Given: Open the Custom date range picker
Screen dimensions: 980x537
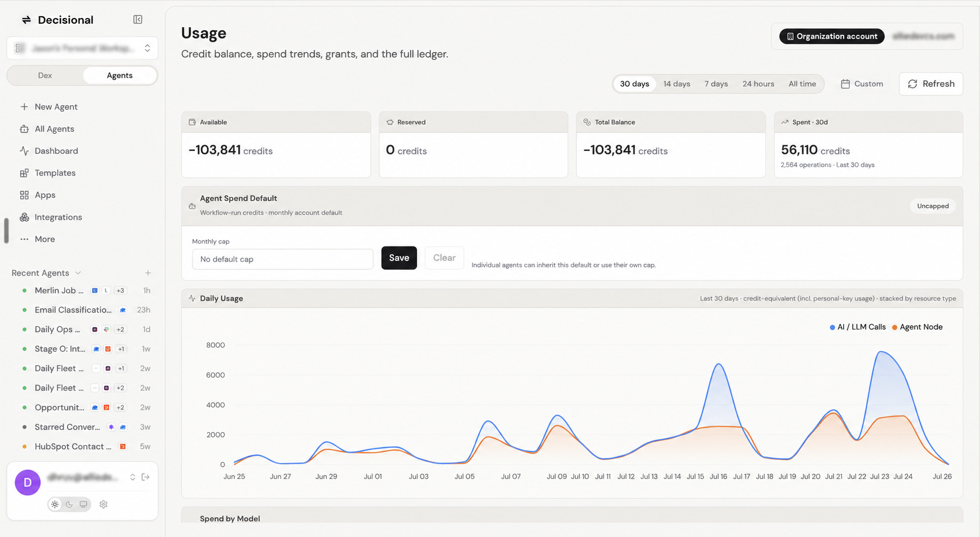Looking at the screenshot, I should click(x=862, y=84).
